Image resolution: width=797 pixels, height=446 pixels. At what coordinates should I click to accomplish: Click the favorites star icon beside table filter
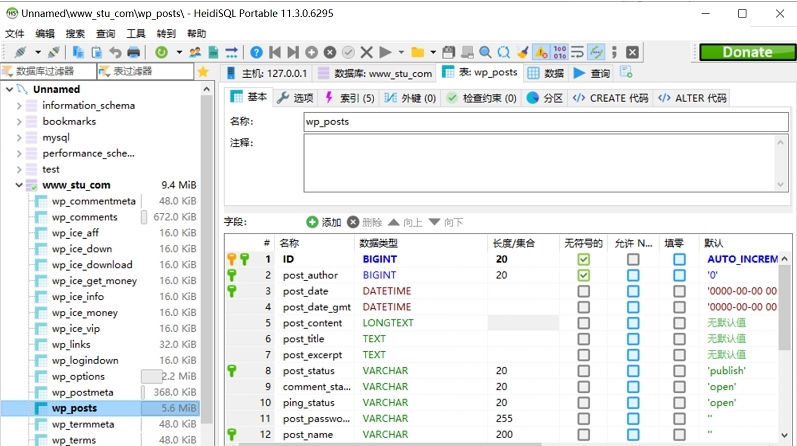click(203, 72)
